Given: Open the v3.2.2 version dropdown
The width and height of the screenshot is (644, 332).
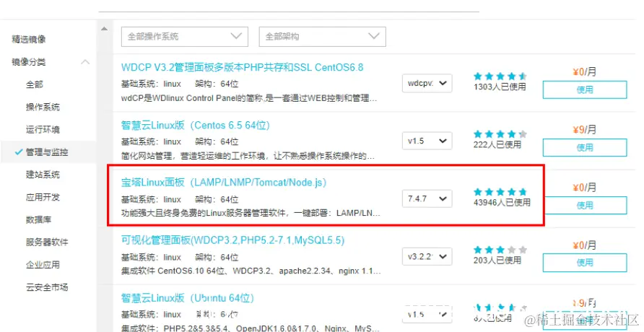Looking at the screenshot, I should [427, 256].
